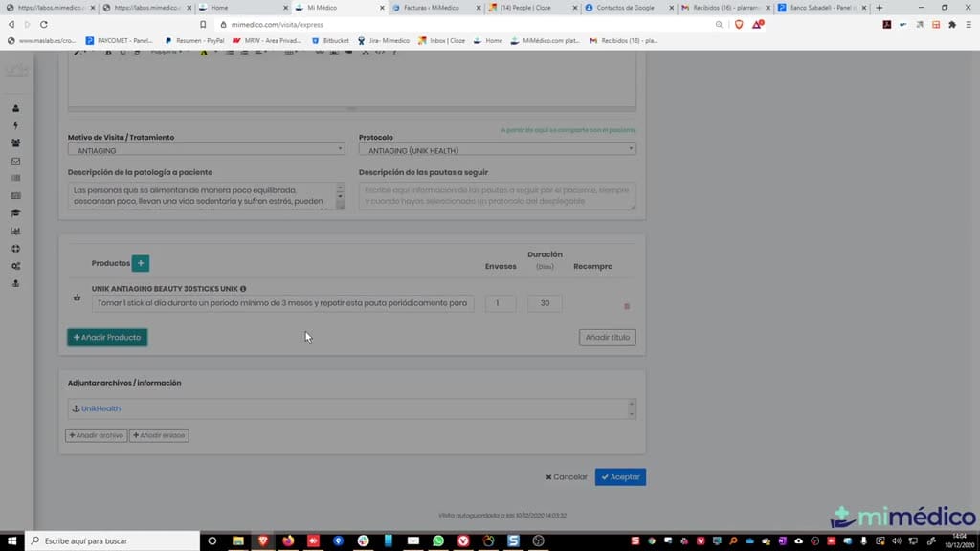Click the Añadir archivo button
Image resolution: width=980 pixels, height=551 pixels.
(x=97, y=435)
